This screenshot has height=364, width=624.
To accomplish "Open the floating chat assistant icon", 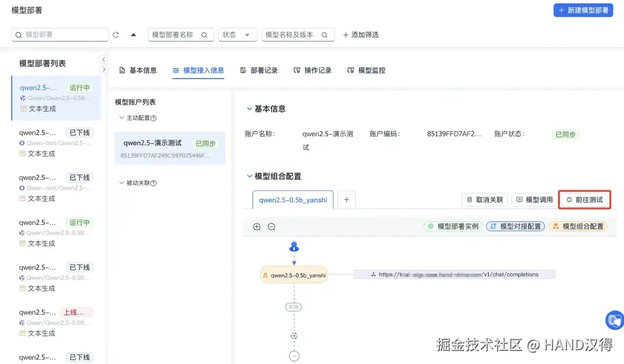I will 615,320.
